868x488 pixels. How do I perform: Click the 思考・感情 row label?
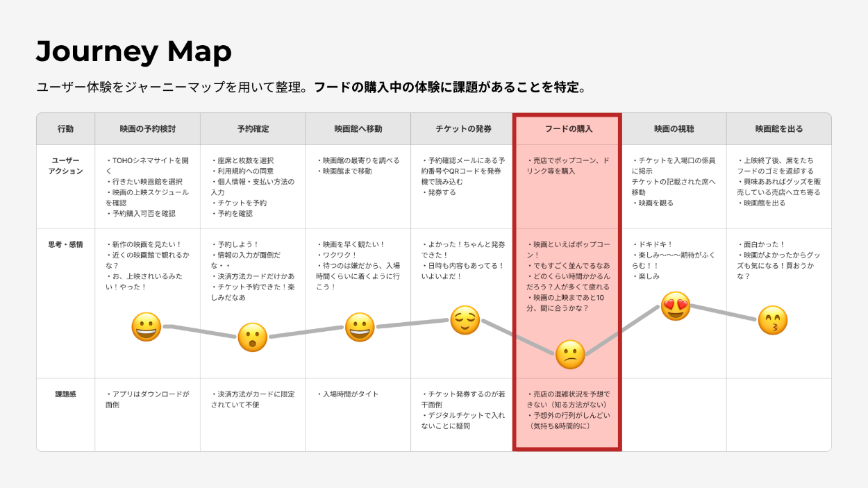(x=65, y=244)
